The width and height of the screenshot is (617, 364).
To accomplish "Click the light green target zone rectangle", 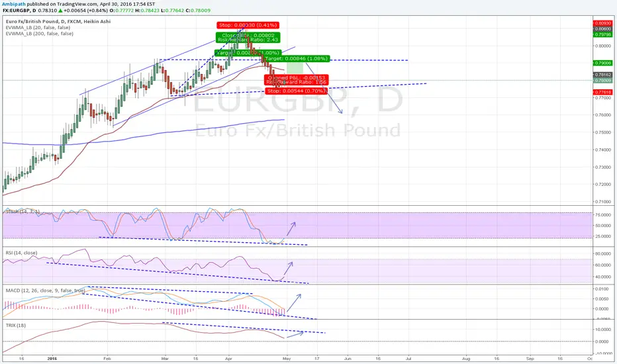I will pos(295,68).
